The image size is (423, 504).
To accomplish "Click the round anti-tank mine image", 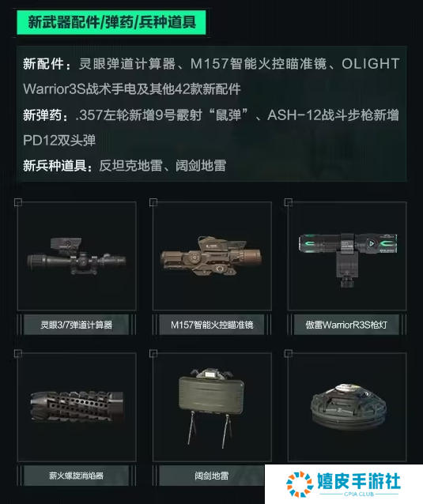I will coord(349,406).
